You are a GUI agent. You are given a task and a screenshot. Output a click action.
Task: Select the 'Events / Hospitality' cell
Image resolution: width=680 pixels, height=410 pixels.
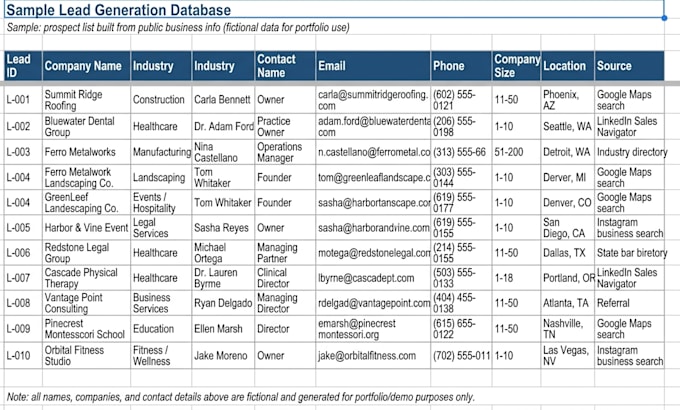[161, 202]
